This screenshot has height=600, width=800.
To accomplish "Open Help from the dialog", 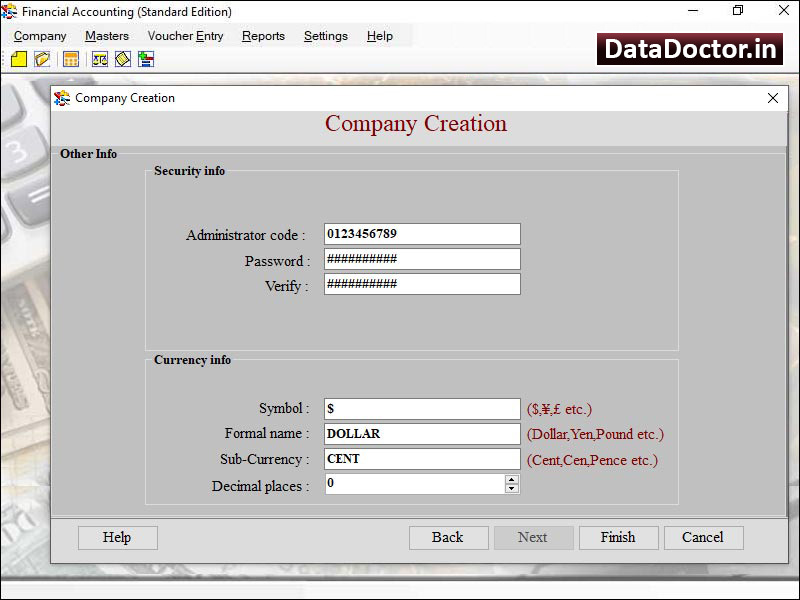I will (117, 537).
